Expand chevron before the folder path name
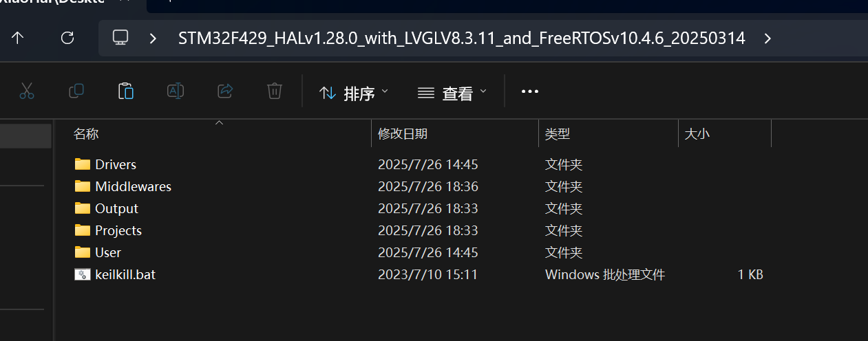Viewport: 868px width, 341px height. coord(153,38)
